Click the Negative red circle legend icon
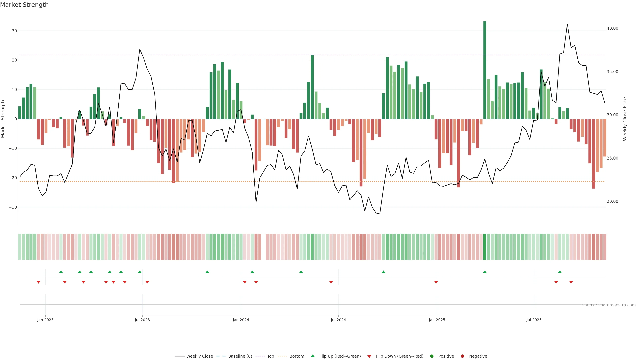Image resolution: width=644 pixels, height=362 pixels. tap(462, 356)
